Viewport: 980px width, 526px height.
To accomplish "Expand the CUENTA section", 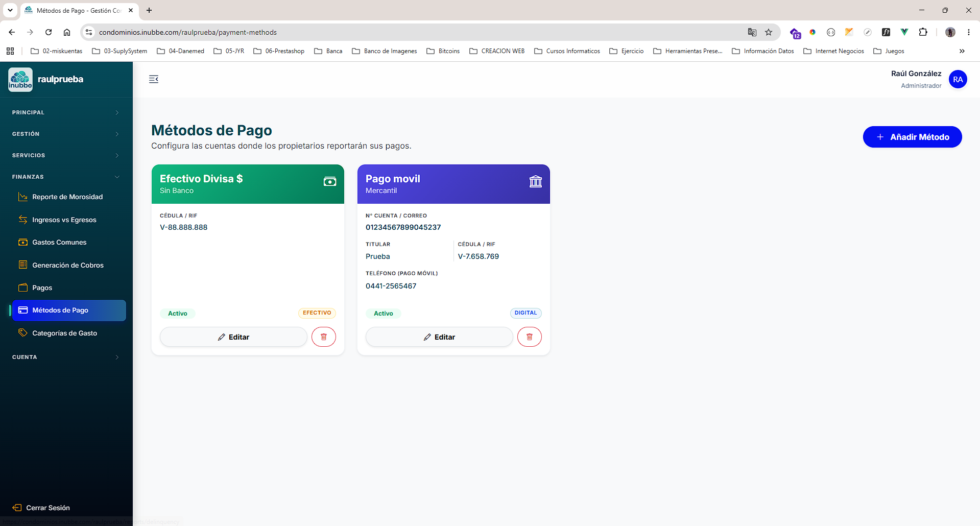I will click(66, 357).
